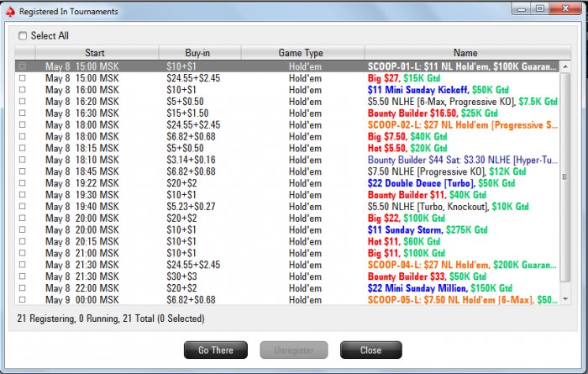Screen dimensions: 588x374
Task: Select $5.50 NLHE 6-Max Progressive KO tournament
Action: coord(462,102)
